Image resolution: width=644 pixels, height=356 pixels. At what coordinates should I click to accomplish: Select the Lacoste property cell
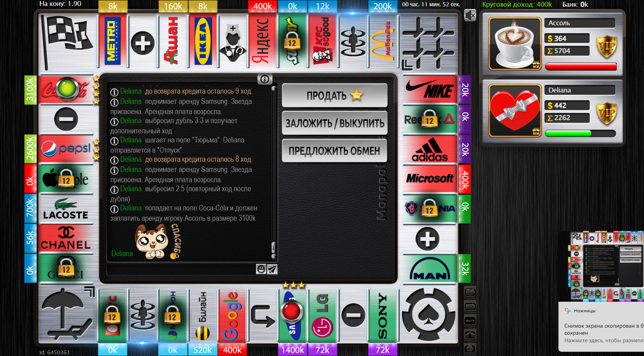(67, 209)
